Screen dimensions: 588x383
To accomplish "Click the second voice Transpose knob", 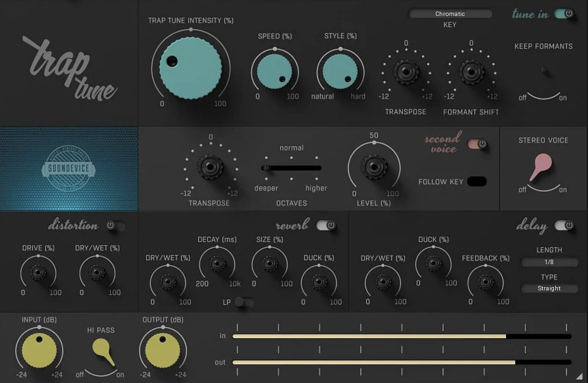I will click(210, 167).
